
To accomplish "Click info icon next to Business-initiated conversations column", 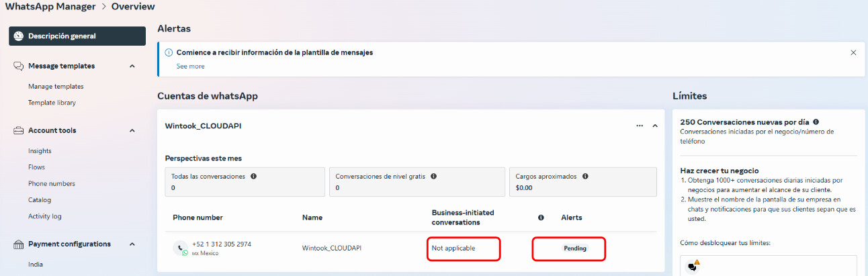I will (541, 218).
